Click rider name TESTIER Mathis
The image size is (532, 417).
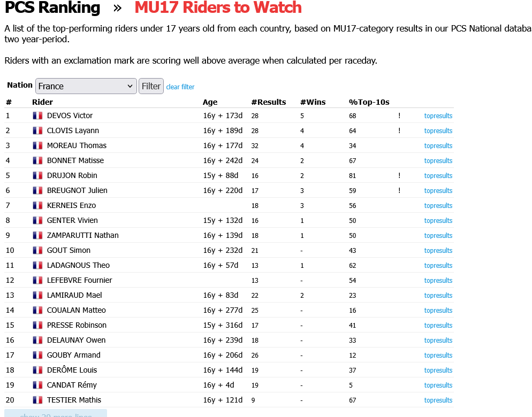(x=74, y=400)
